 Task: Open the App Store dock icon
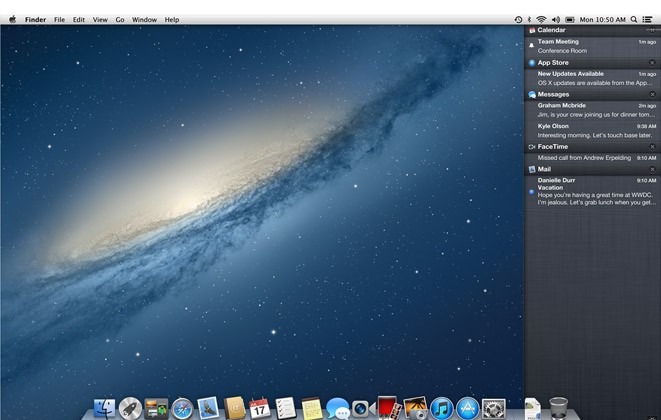pos(468,408)
